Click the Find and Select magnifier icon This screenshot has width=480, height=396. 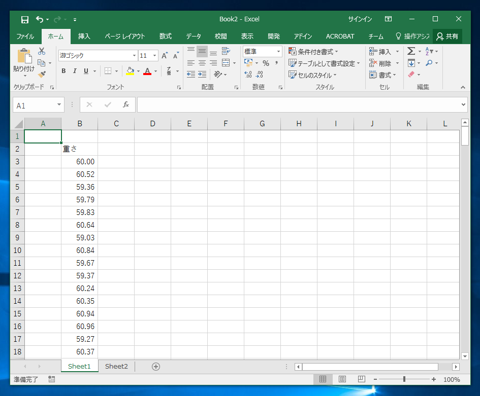tap(429, 63)
